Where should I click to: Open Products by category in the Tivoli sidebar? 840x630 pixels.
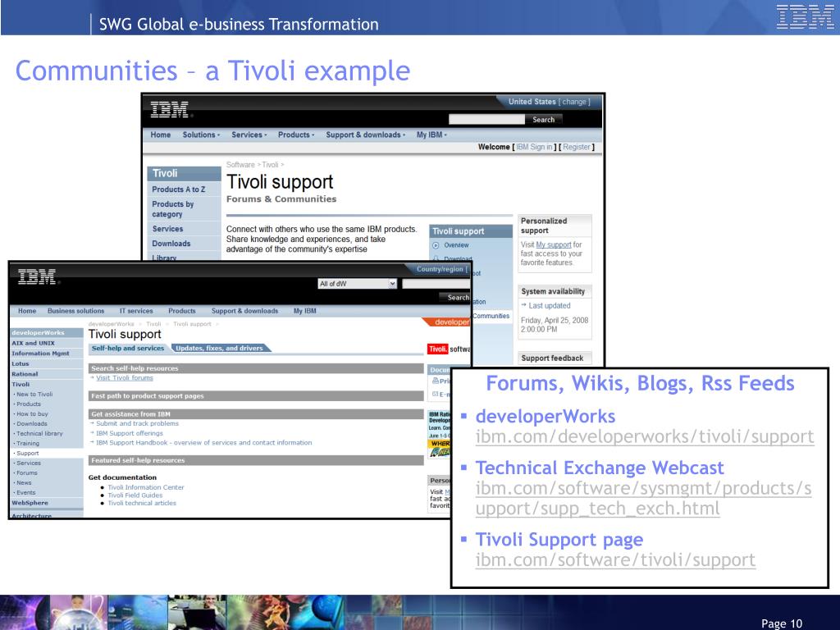pyautogui.click(x=172, y=209)
